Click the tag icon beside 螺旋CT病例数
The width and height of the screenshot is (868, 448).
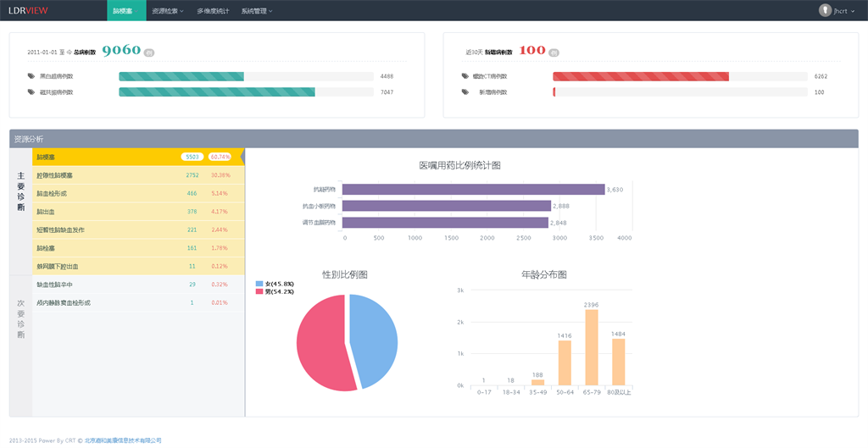pyautogui.click(x=465, y=76)
